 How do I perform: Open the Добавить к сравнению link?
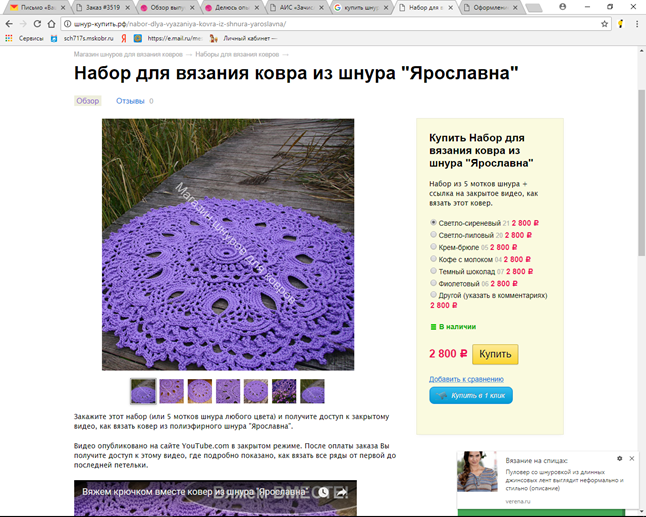tap(466, 379)
